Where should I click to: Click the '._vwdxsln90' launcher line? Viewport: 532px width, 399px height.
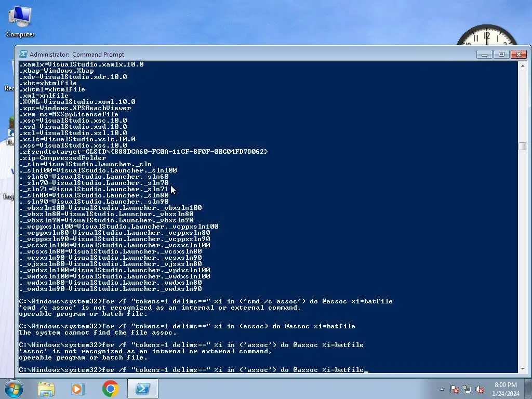click(111, 289)
